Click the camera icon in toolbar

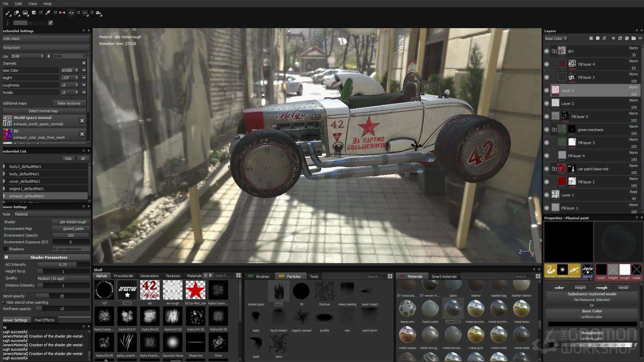point(98,13)
